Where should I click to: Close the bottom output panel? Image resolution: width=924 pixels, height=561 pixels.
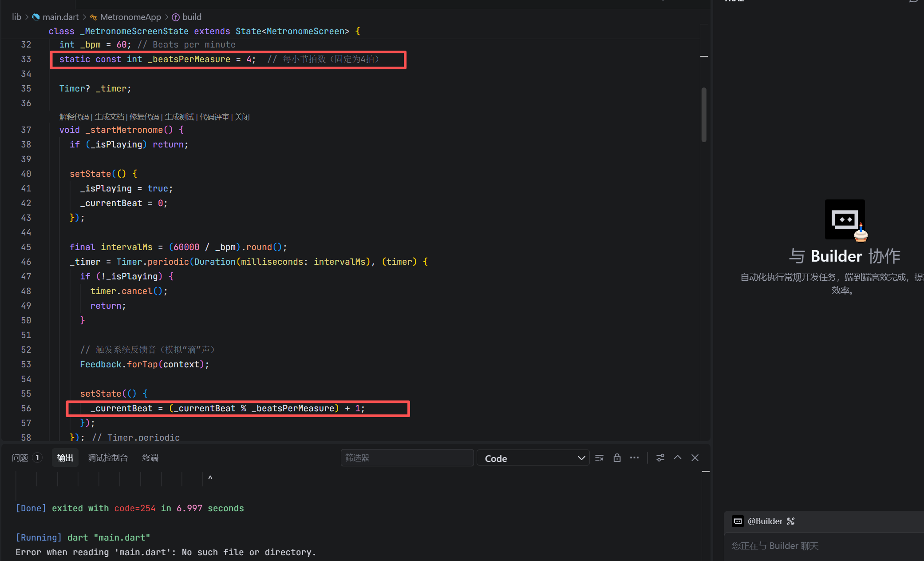click(695, 458)
